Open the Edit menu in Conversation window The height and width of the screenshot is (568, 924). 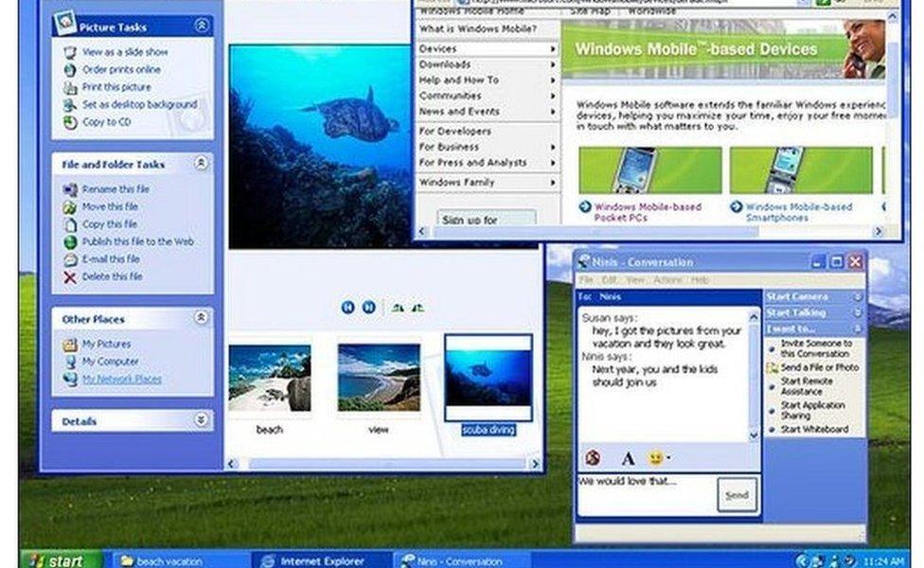[x=610, y=280]
